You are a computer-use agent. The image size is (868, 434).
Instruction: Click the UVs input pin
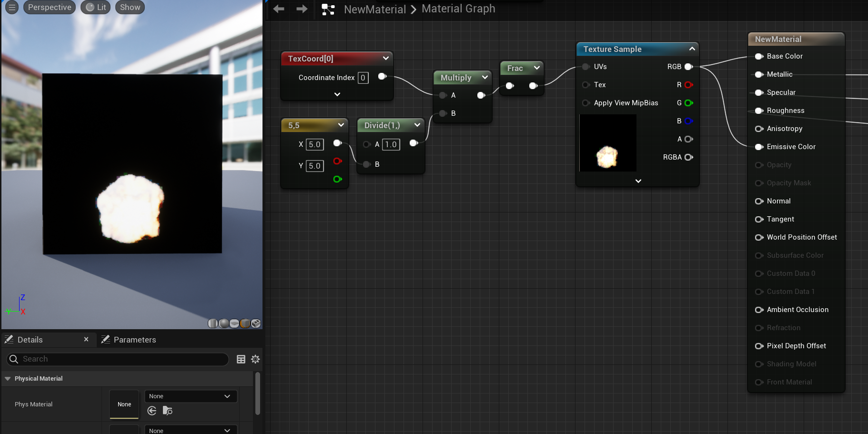[586, 67]
